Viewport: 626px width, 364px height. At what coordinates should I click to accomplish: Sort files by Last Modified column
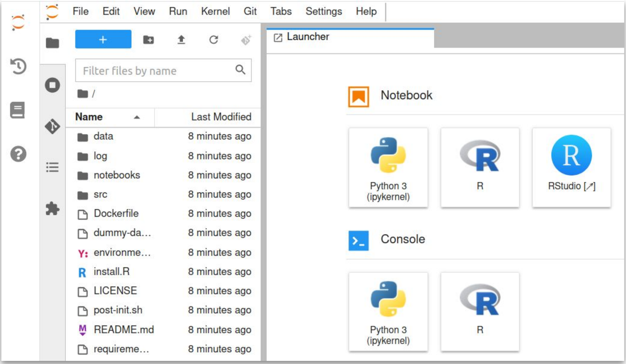pyautogui.click(x=221, y=117)
